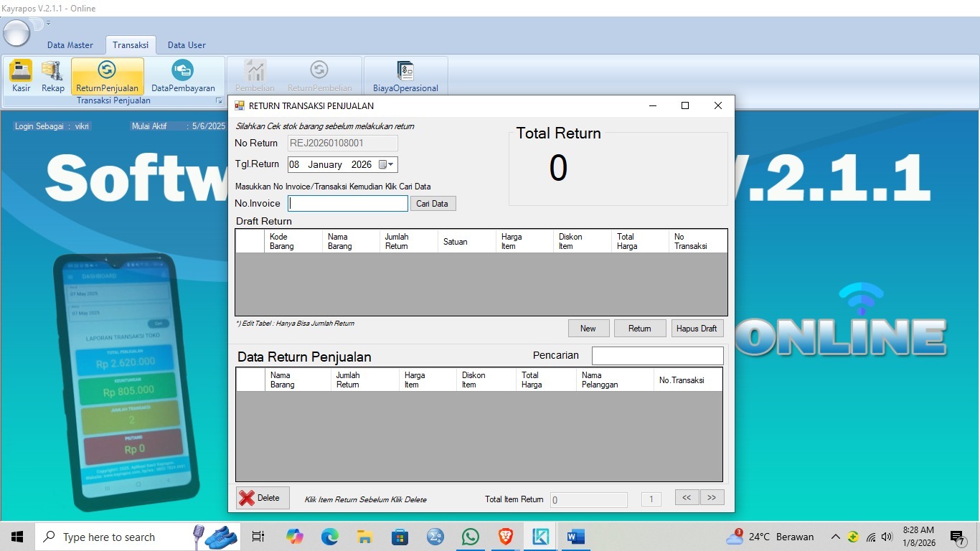The image size is (980, 551).
Task: Select the ReturnPenjualan ribbon icon
Action: (107, 76)
